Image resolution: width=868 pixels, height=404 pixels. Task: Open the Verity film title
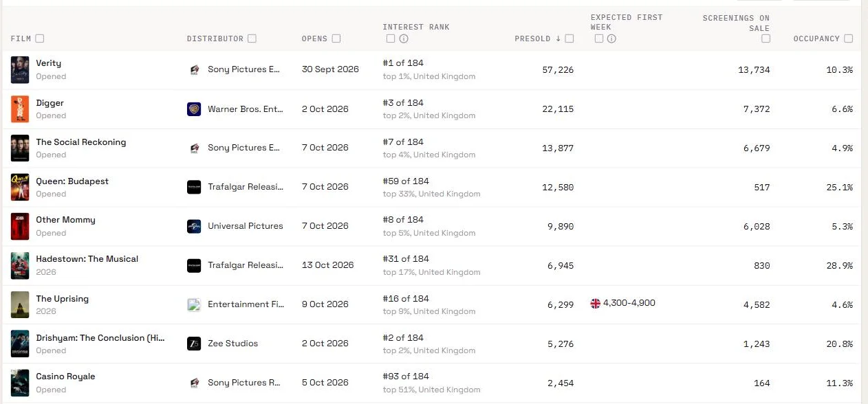49,63
